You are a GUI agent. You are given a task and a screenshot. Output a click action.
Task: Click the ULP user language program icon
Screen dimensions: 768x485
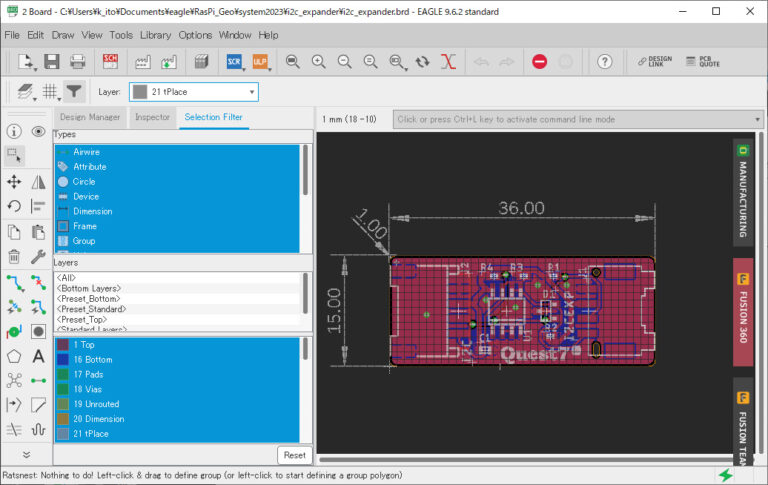click(x=260, y=61)
